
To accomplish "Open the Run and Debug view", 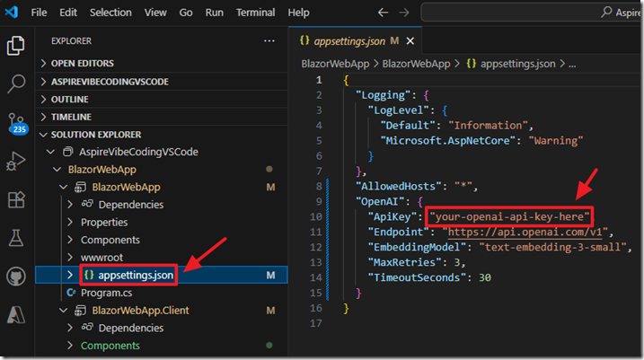I will coord(16,161).
